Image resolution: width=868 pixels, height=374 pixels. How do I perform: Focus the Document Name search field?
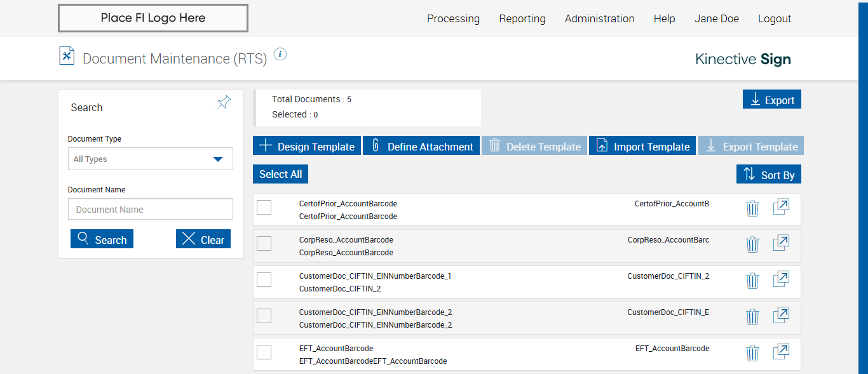(151, 210)
